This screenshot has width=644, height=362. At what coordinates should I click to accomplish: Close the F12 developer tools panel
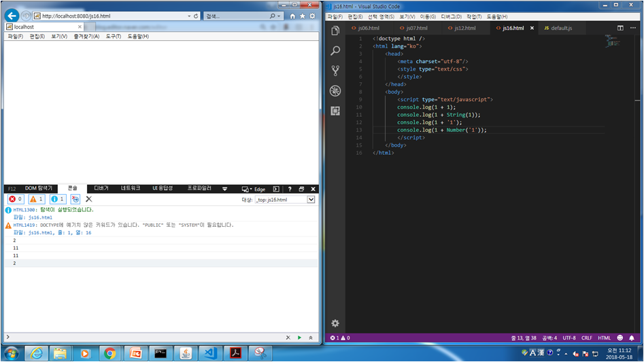313,189
